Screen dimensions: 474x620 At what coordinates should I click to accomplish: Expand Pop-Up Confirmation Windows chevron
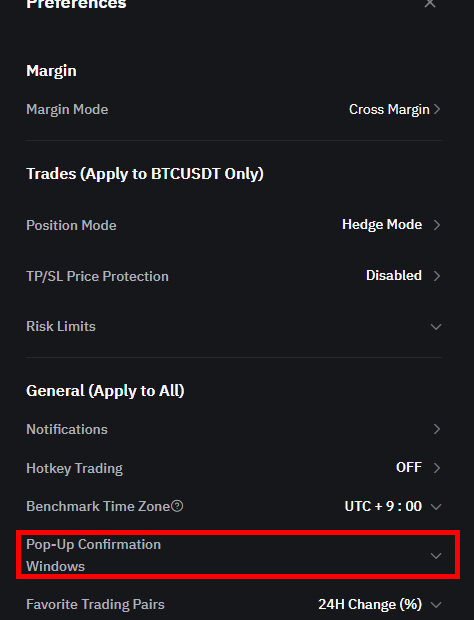point(436,556)
